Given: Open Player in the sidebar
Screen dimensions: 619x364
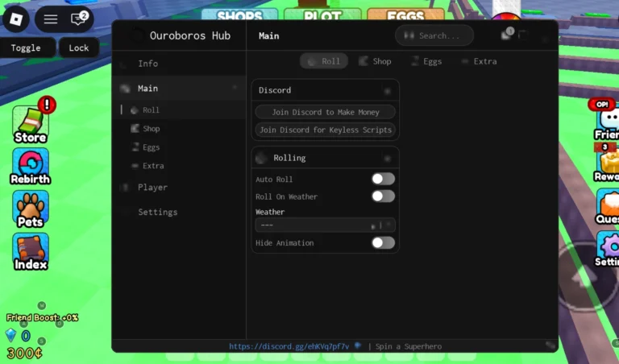Looking at the screenshot, I should [179, 188].
